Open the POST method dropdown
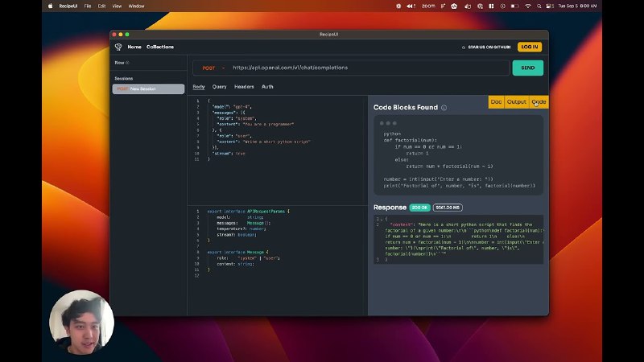The image size is (644, 362). point(213,68)
